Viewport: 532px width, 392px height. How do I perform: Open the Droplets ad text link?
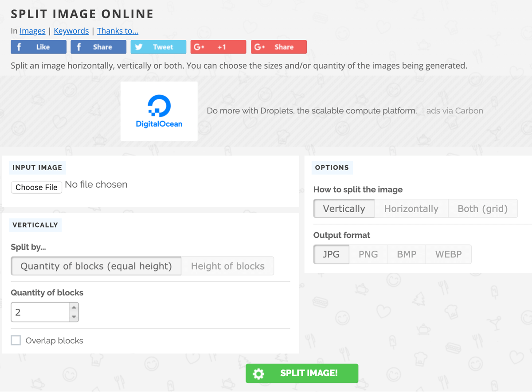click(312, 111)
